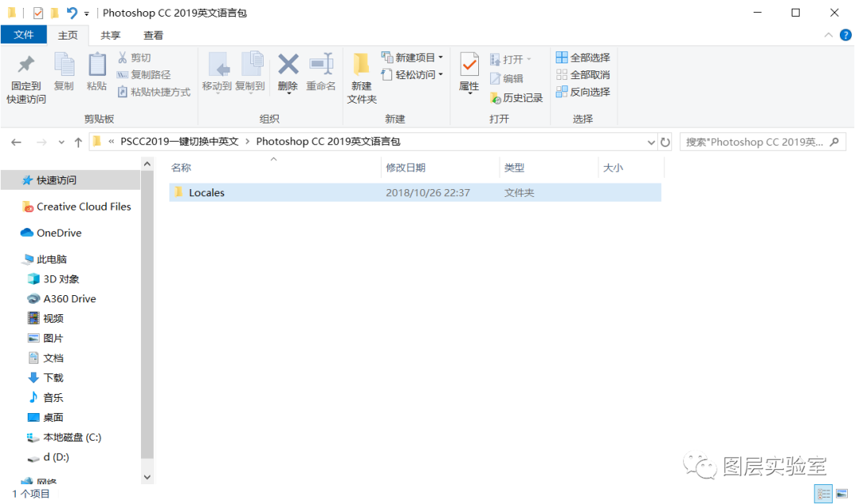Screen dimensions: 855x504
Task: Click the undo arrow in title bar
Action: point(71,13)
